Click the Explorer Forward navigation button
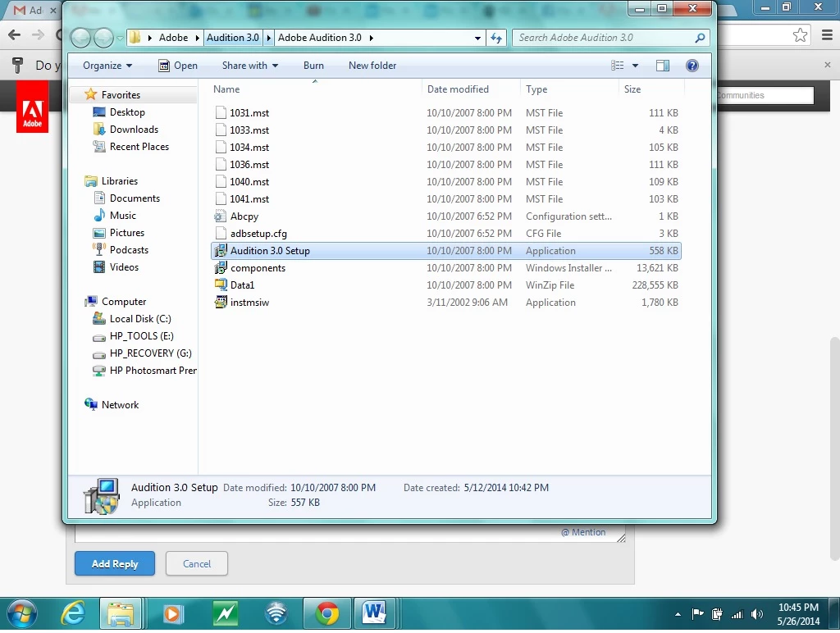The height and width of the screenshot is (633, 840). (x=103, y=38)
